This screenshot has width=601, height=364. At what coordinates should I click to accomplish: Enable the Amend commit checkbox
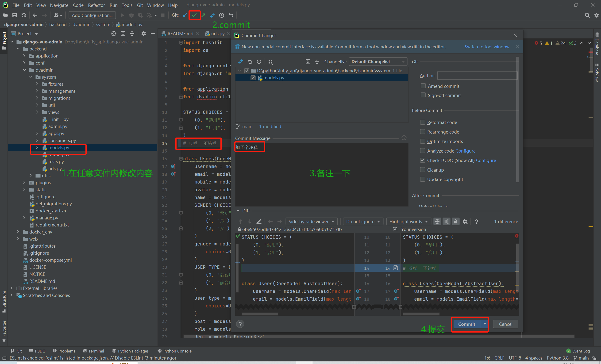pos(423,86)
